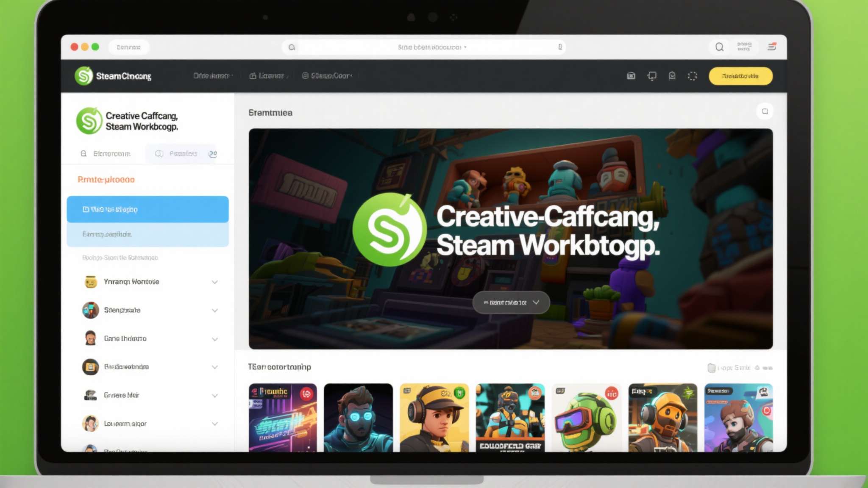
Task: Click the green badge on headphones character thumbnail
Action: (x=459, y=393)
